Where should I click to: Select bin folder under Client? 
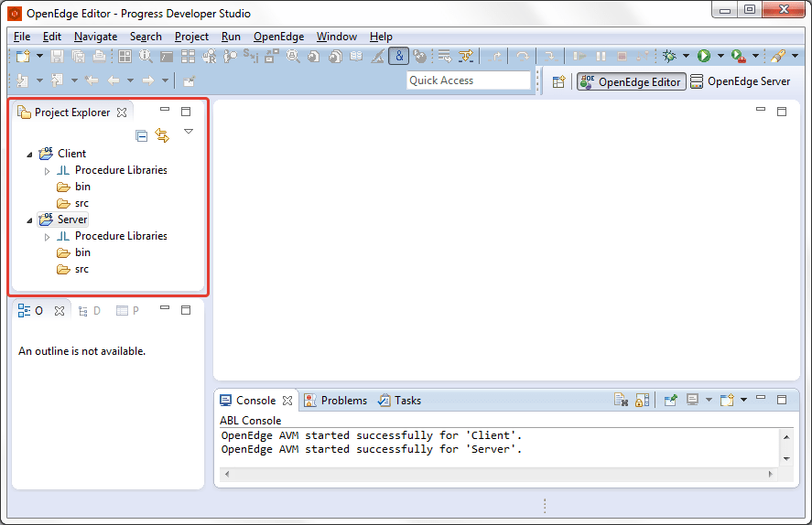(x=73, y=187)
